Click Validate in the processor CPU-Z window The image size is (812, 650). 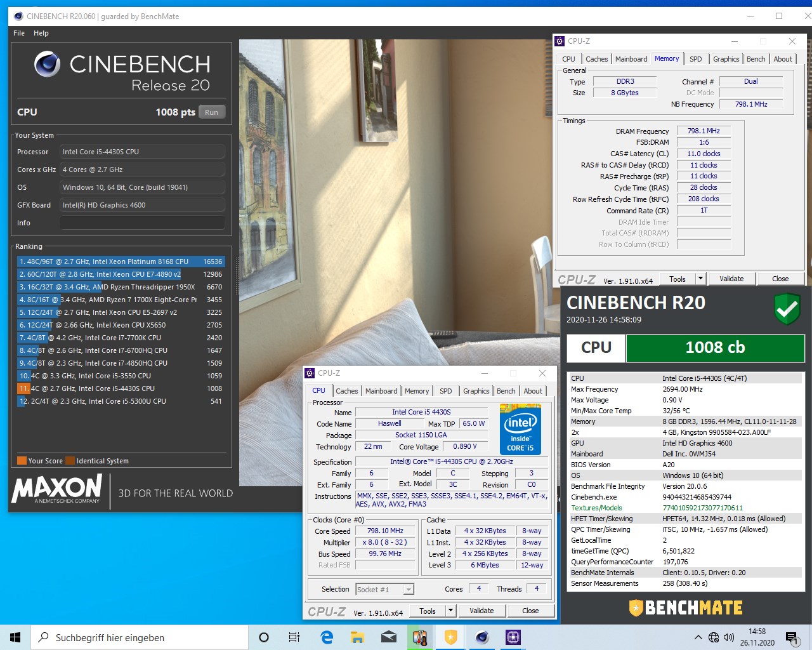[x=481, y=611]
